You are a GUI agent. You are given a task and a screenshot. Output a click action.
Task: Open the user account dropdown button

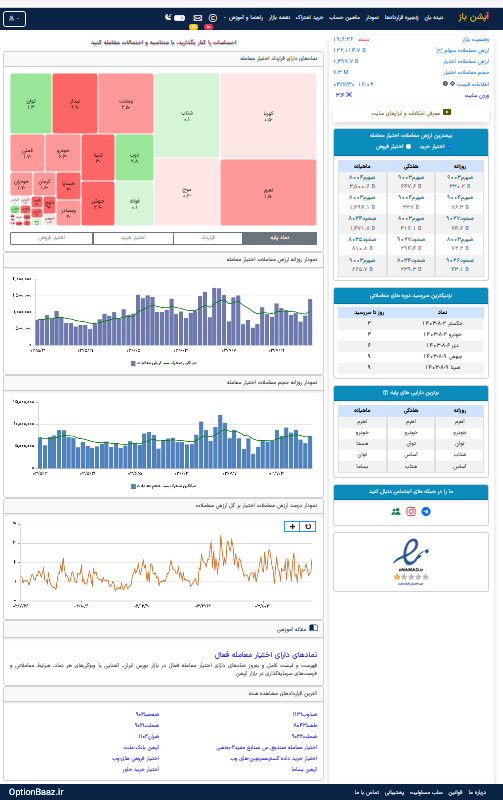coord(14,18)
